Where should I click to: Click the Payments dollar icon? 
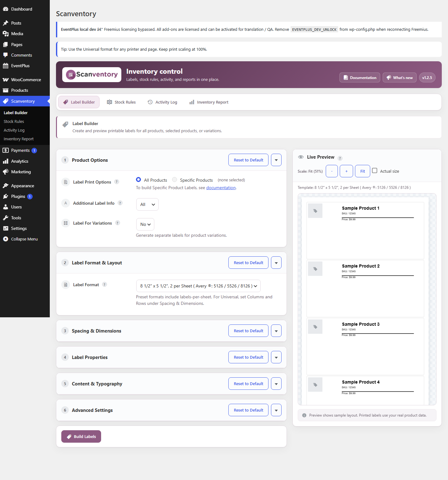point(6,150)
